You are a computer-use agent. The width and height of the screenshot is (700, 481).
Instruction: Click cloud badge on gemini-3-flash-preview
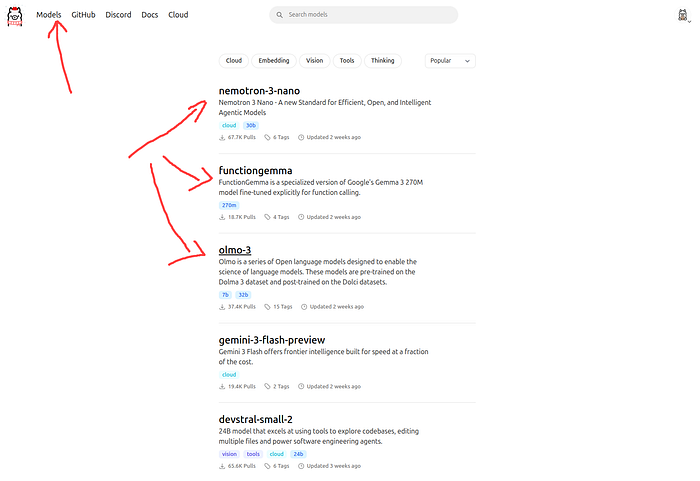(x=229, y=375)
